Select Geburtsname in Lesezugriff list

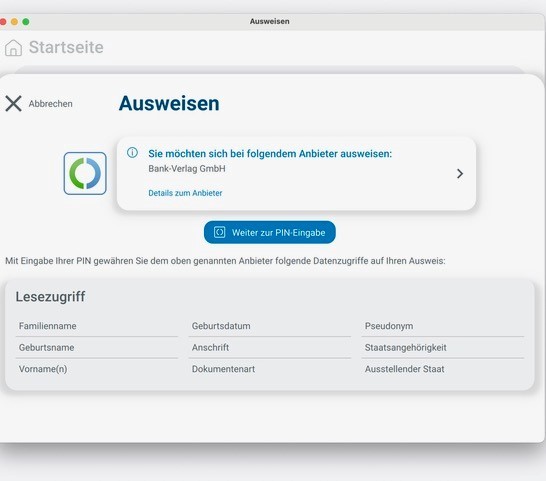pos(96,347)
